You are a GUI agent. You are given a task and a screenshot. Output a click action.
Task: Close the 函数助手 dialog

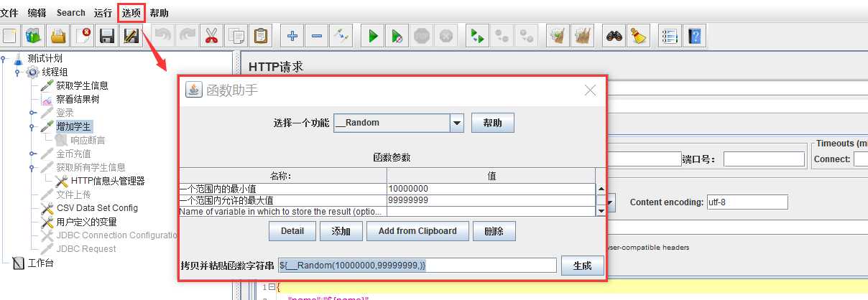tap(591, 90)
